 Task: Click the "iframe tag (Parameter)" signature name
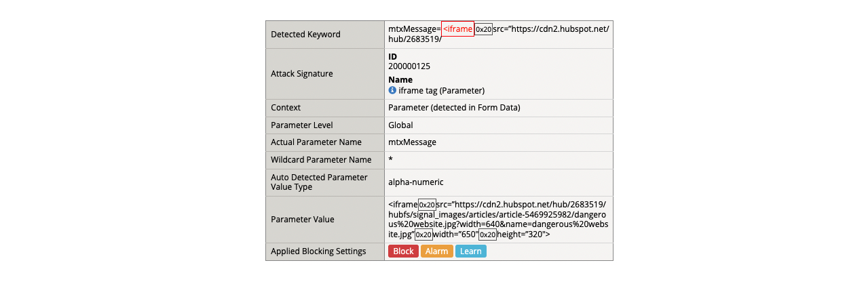(x=441, y=90)
